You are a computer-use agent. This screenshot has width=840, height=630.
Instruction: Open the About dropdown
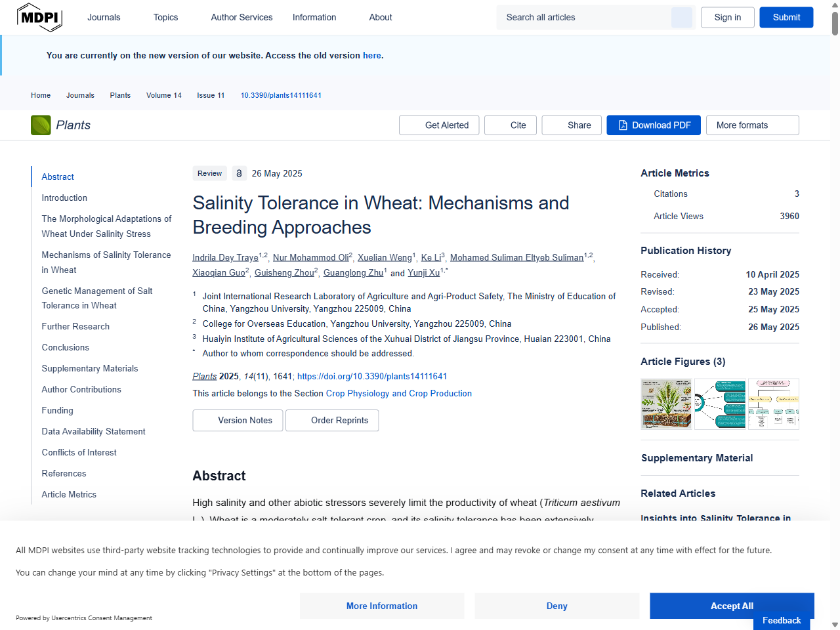(381, 17)
